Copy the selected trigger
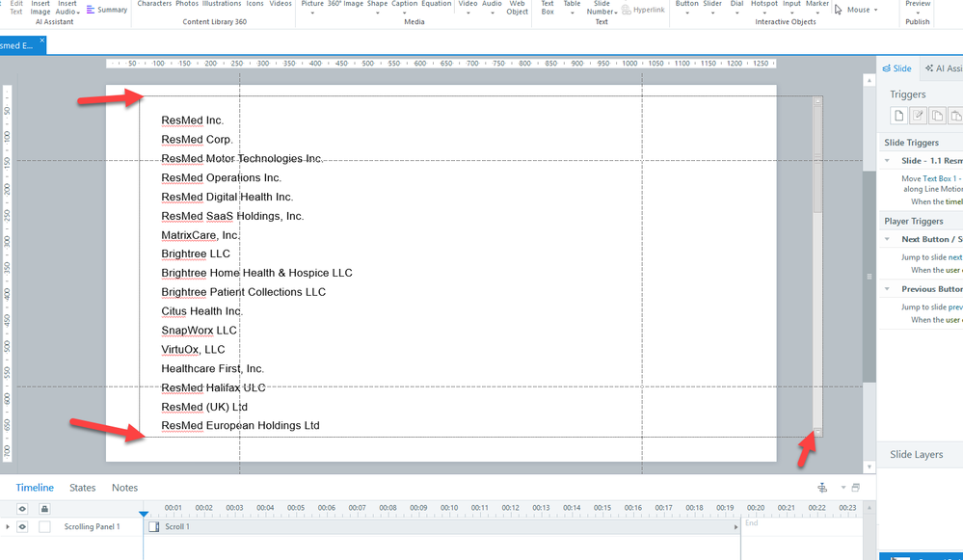 coord(937,116)
